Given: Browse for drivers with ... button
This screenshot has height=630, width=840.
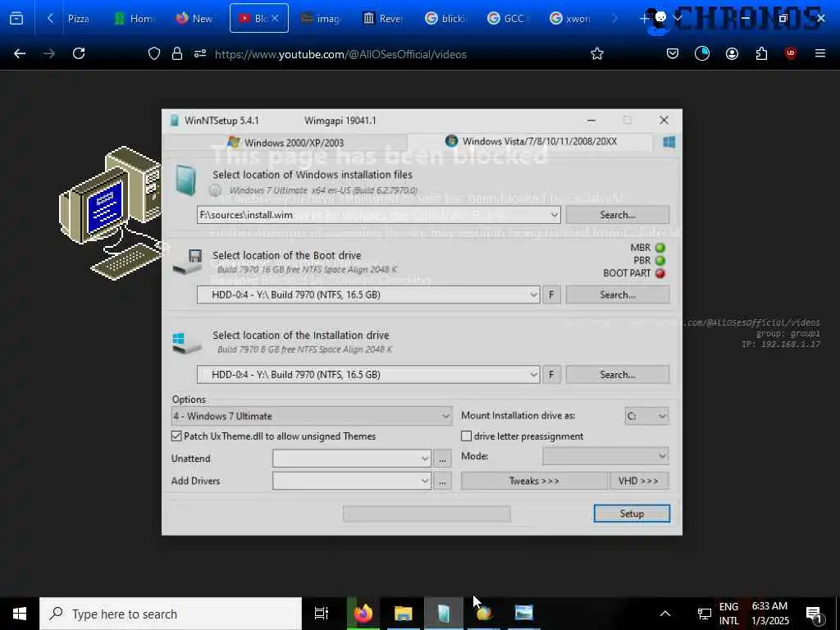Looking at the screenshot, I should click(x=442, y=482).
